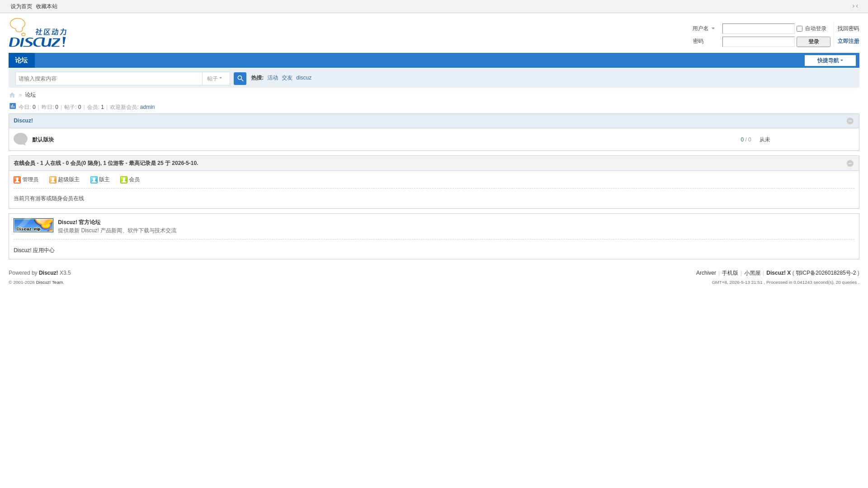Image resolution: width=868 pixels, height=488 pixels.
Task: Open the 找回密码 link
Action: tap(848, 28)
